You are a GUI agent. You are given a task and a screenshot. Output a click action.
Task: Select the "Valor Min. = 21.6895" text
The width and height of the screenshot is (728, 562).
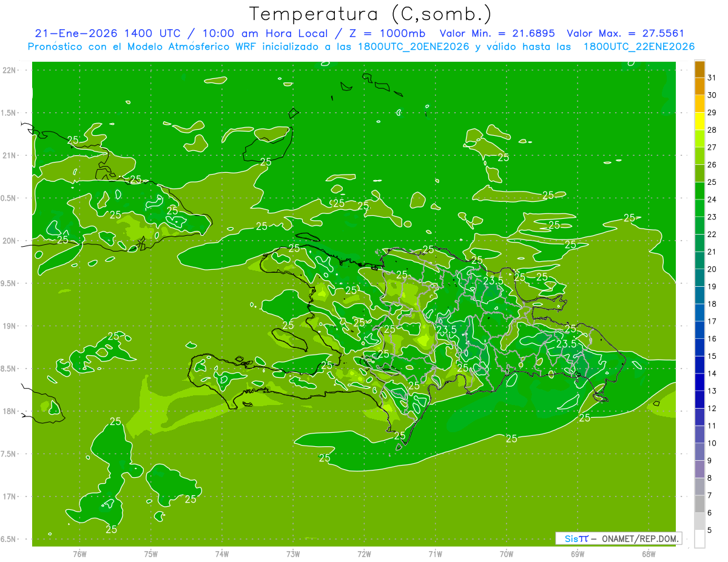pyautogui.click(x=497, y=33)
